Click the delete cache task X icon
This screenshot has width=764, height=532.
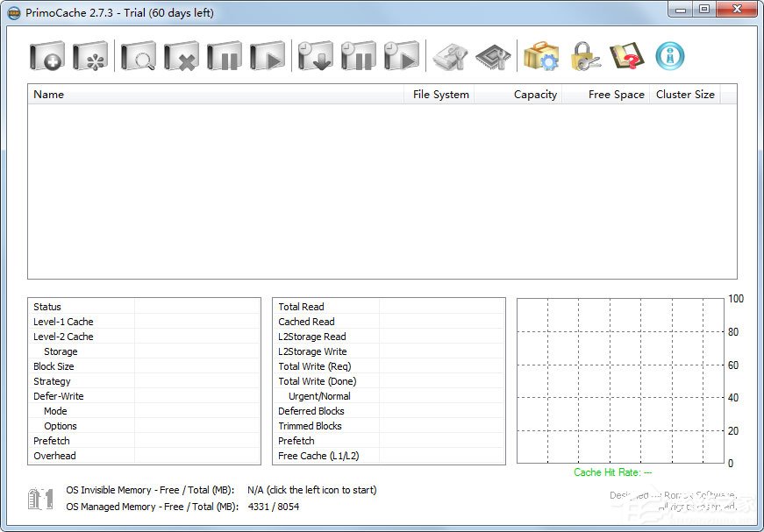(x=182, y=57)
